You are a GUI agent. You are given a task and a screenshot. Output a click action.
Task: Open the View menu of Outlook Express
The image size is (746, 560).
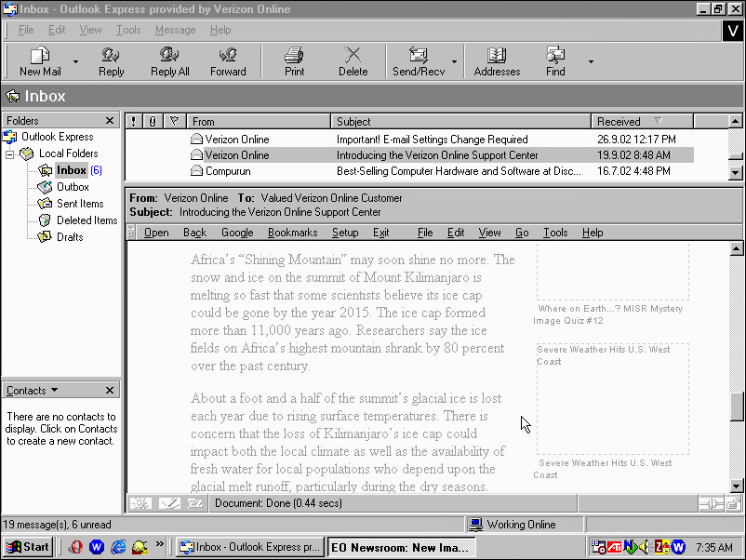90,30
